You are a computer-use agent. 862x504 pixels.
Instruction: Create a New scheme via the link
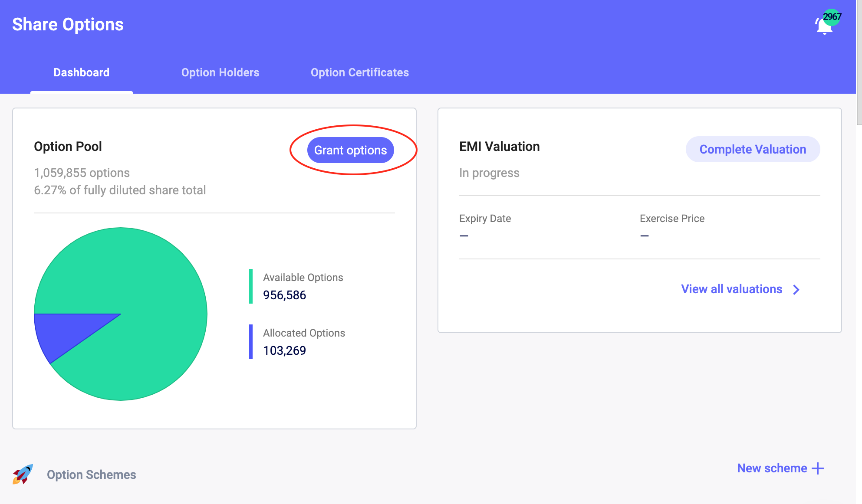point(772,468)
